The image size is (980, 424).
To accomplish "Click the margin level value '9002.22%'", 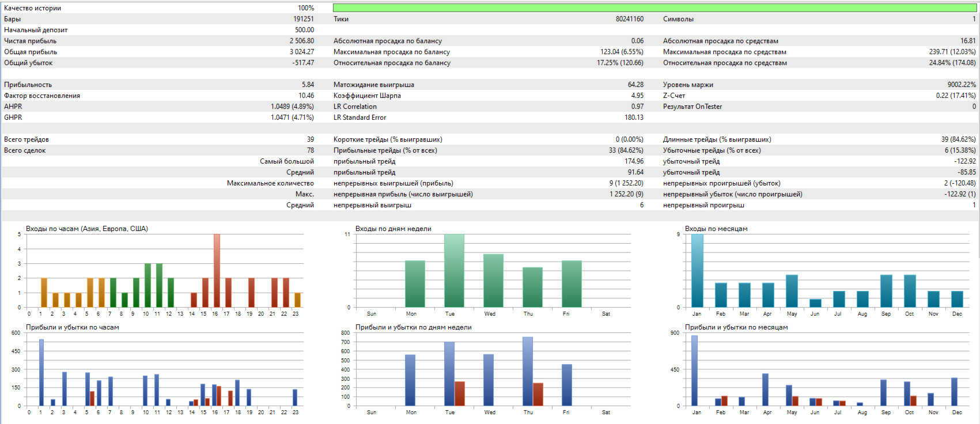I will point(962,85).
